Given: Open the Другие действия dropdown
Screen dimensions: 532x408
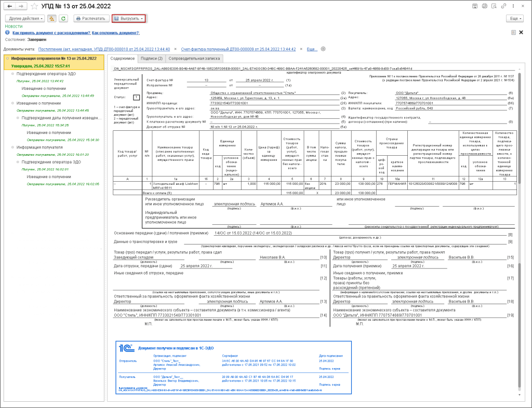Looking at the screenshot, I should click(x=24, y=18).
